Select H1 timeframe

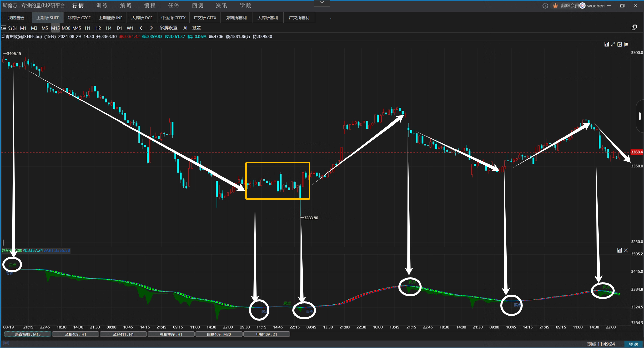coord(88,28)
